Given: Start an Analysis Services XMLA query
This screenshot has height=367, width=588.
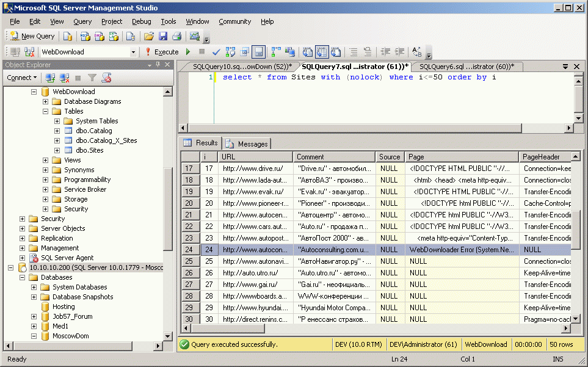Looking at the screenshot, I should pos(114,36).
